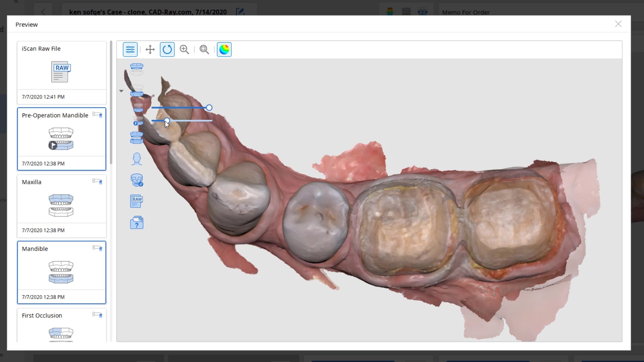Toggle the occlusion jaws icon
Image resolution: width=644 pixels, height=362 pixels.
pos(137,137)
